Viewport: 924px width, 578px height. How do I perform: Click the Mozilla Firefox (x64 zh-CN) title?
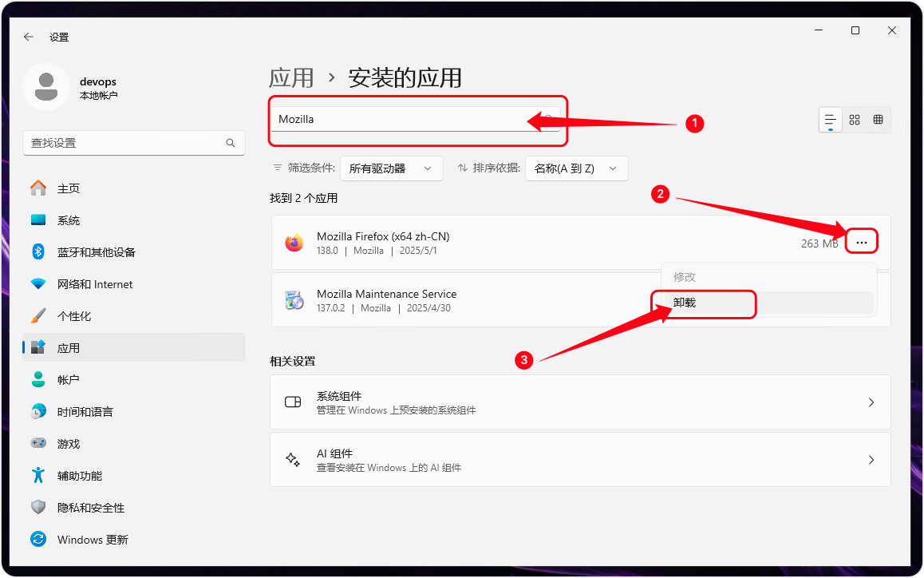point(383,236)
